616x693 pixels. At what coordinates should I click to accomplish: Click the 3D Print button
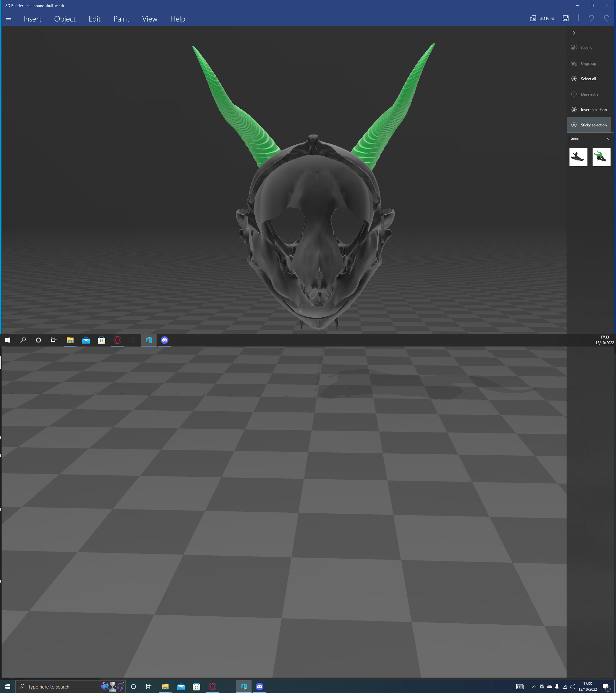click(x=542, y=18)
